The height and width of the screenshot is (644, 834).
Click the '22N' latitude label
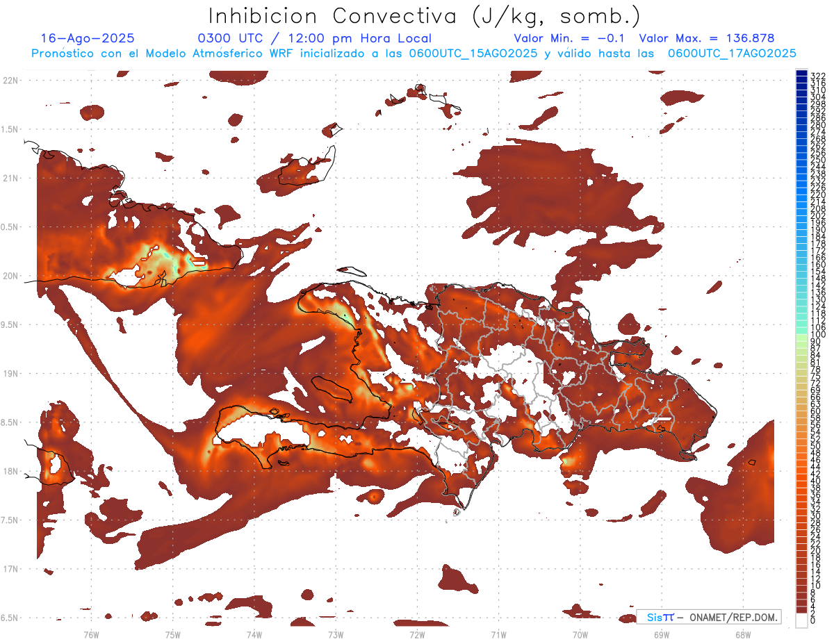point(10,81)
